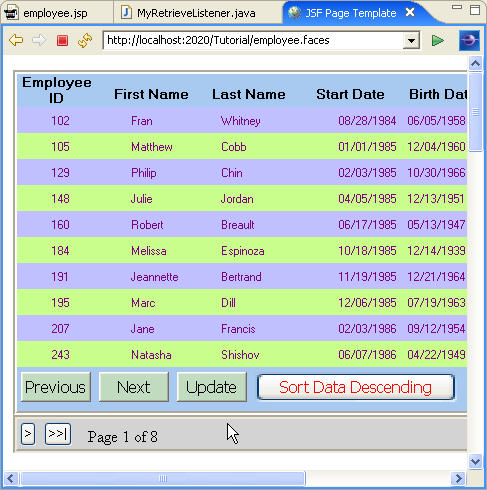
Task: Click the Update button
Action: tap(212, 387)
